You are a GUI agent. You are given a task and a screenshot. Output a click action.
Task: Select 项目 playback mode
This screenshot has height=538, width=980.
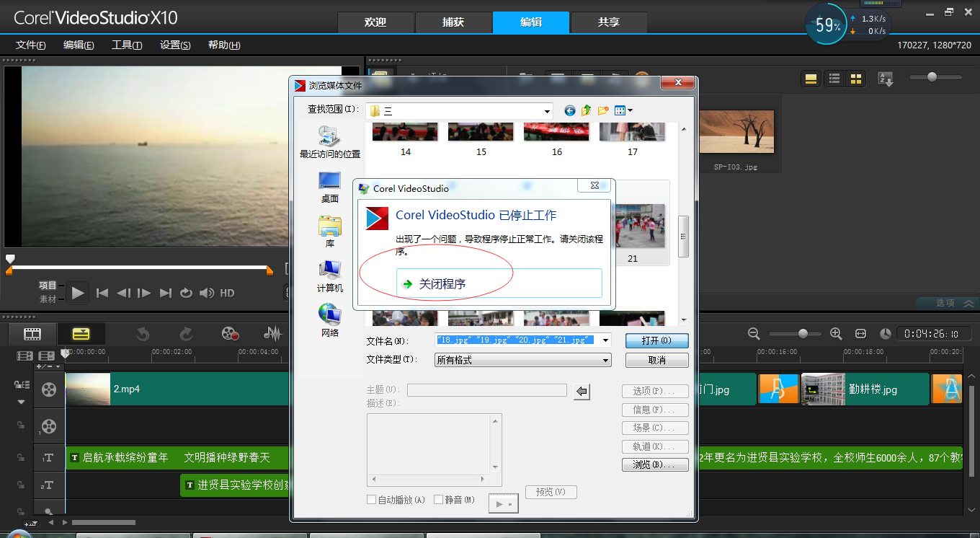pyautogui.click(x=48, y=286)
